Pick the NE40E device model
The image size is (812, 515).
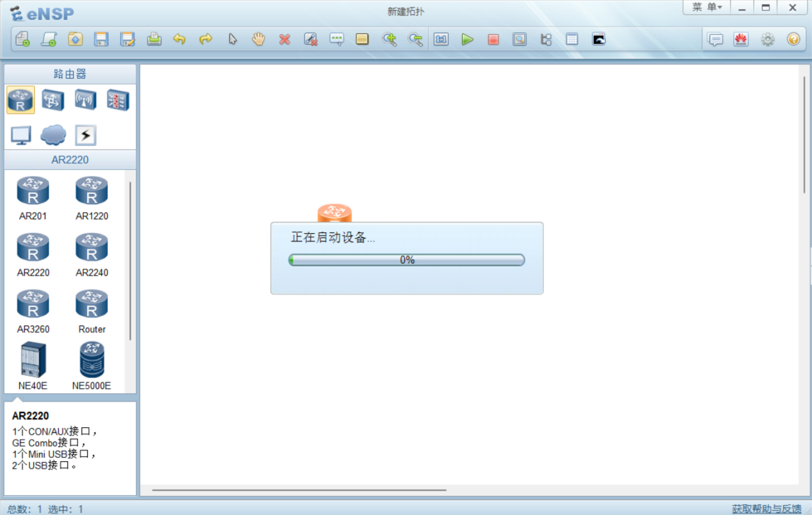(33, 366)
